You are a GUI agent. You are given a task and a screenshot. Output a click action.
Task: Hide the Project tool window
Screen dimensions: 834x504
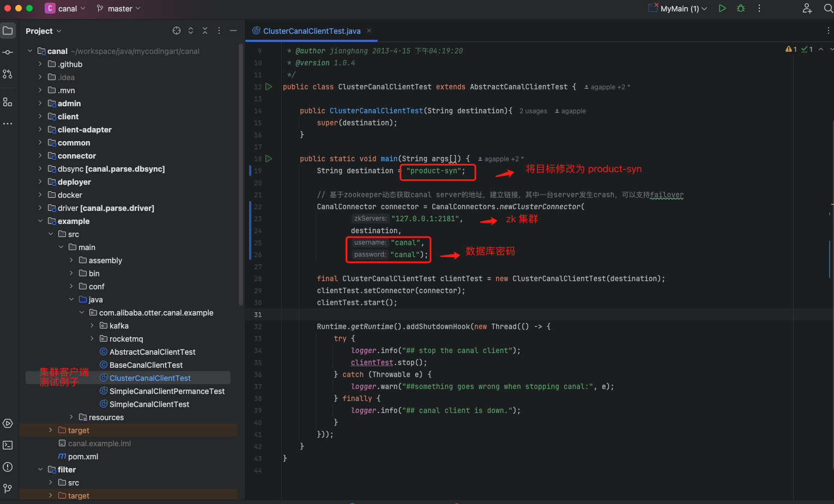(x=233, y=31)
